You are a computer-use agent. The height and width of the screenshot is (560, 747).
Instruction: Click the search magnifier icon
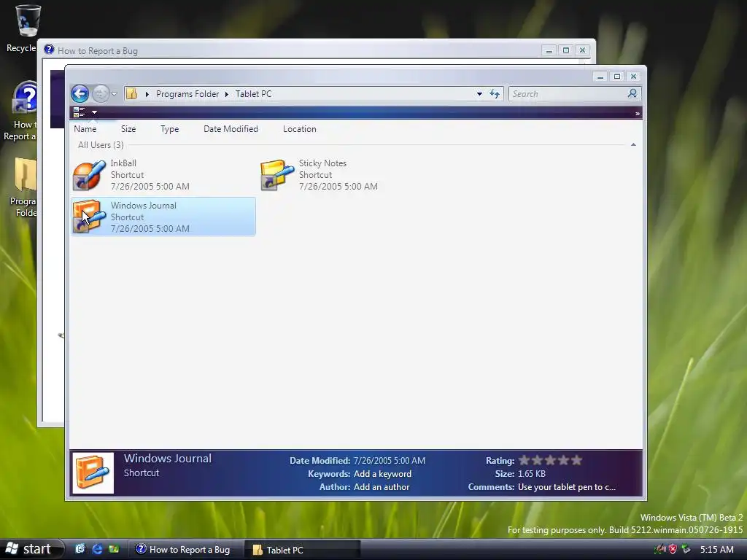[x=632, y=93]
